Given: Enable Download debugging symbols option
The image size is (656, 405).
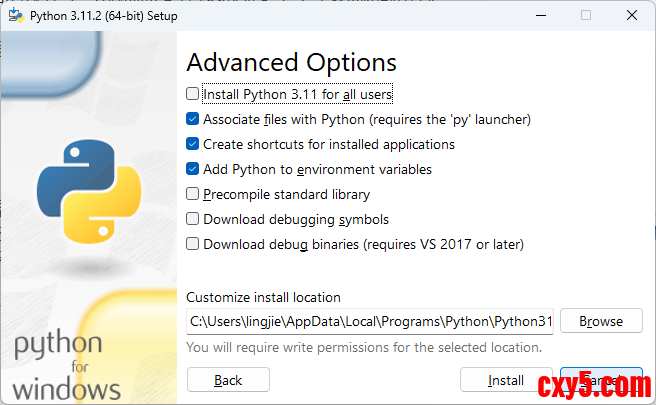Looking at the screenshot, I should (x=193, y=219).
